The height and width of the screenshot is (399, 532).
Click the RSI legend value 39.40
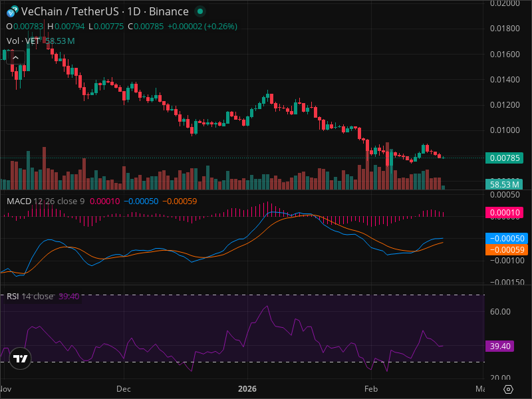tap(69, 297)
